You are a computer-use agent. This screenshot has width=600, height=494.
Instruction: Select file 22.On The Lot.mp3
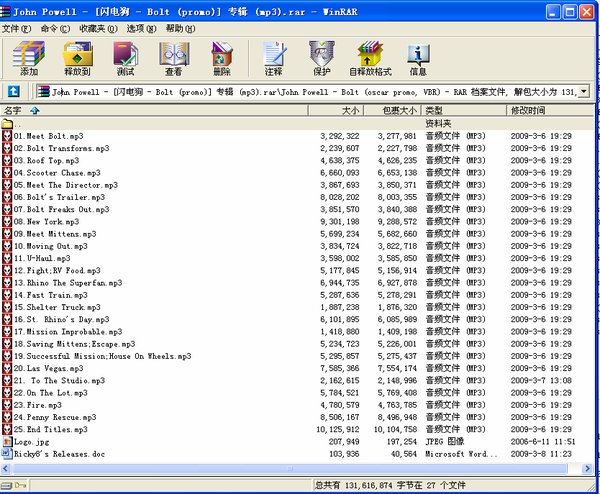(x=51, y=393)
